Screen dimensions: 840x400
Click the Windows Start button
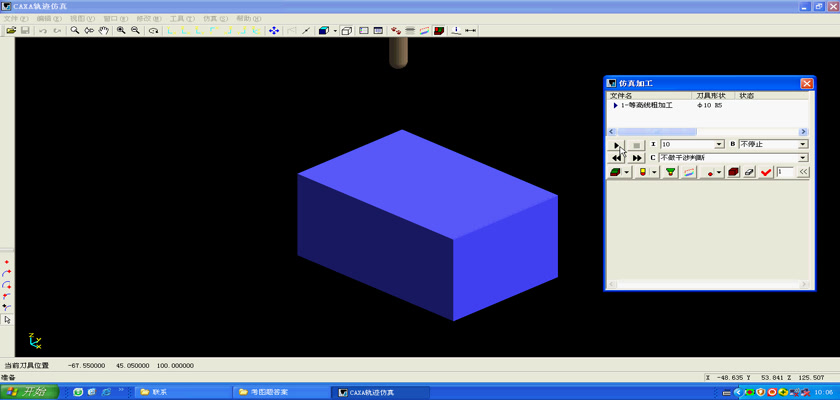coord(29,393)
